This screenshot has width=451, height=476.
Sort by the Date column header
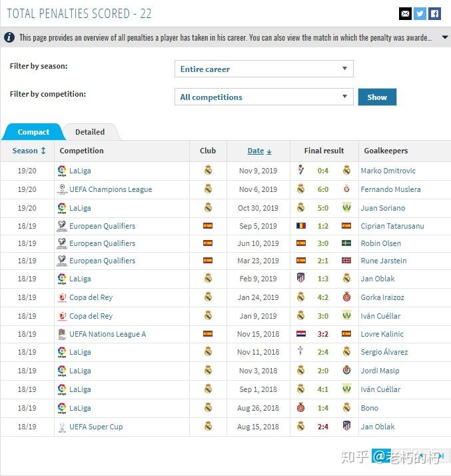coord(258,151)
